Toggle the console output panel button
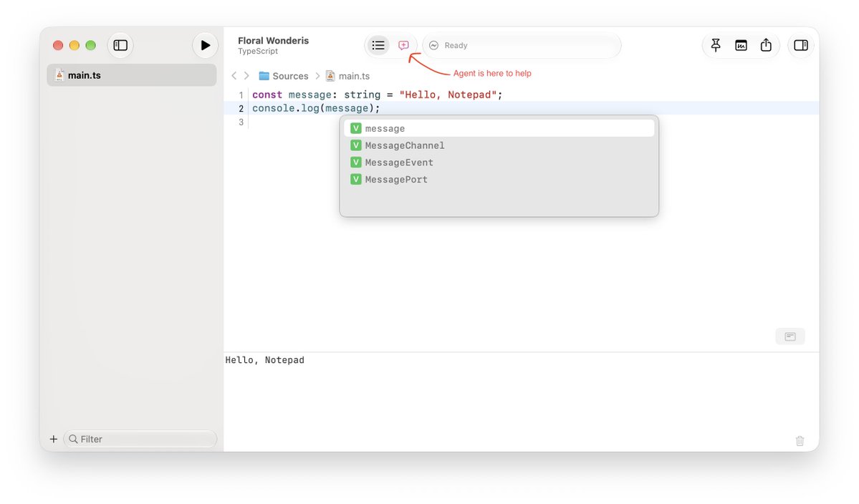Viewport: 859px width, 504px height. [790, 336]
